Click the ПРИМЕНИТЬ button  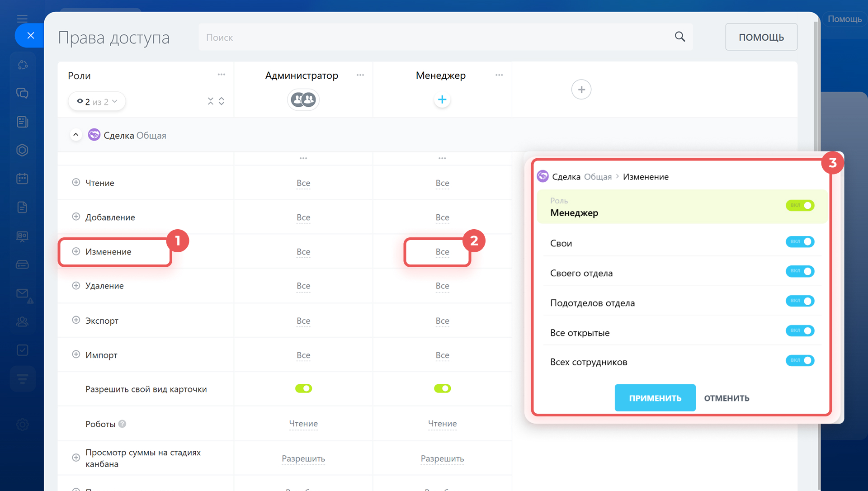click(655, 398)
